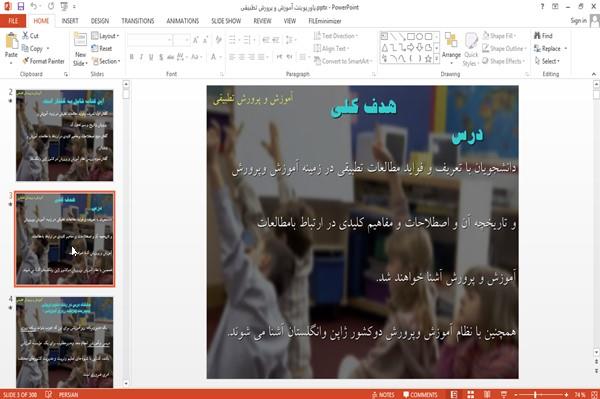Screen dimensions: 600x399
Task: Click the Save icon in quick access toolbar
Action: click(x=21, y=7)
